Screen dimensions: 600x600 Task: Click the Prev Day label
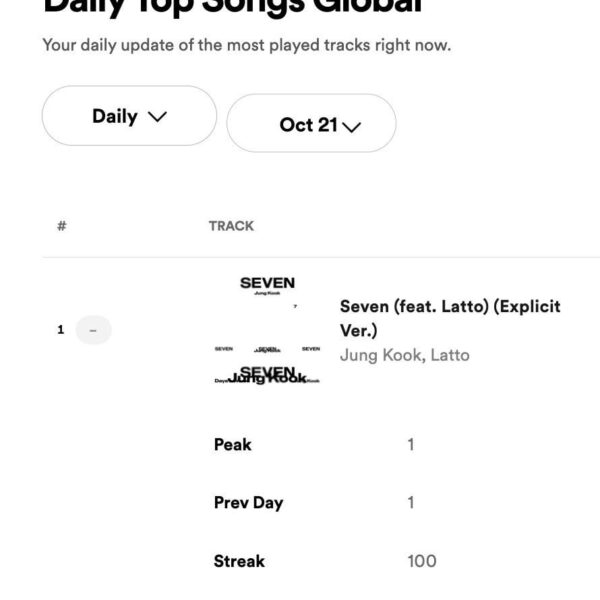click(x=248, y=502)
